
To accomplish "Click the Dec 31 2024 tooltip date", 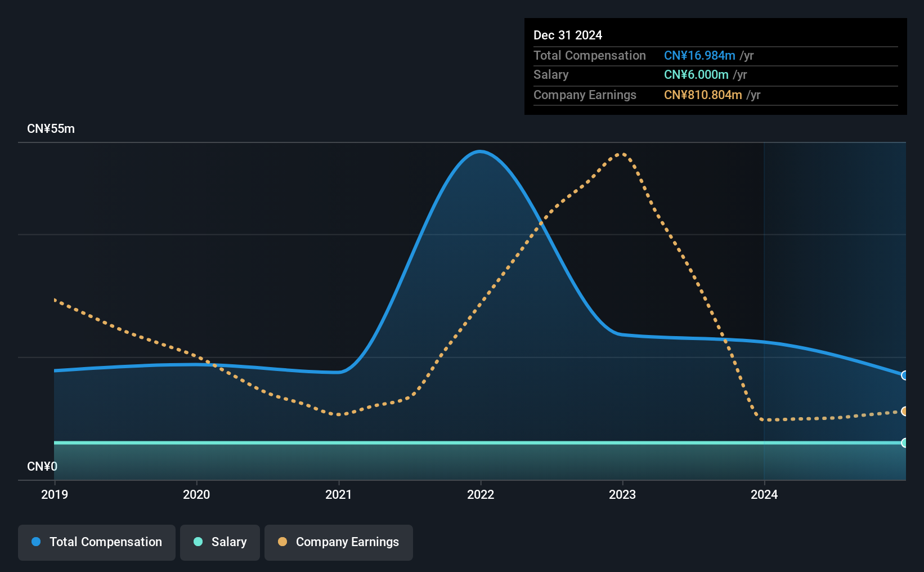I will [x=568, y=35].
